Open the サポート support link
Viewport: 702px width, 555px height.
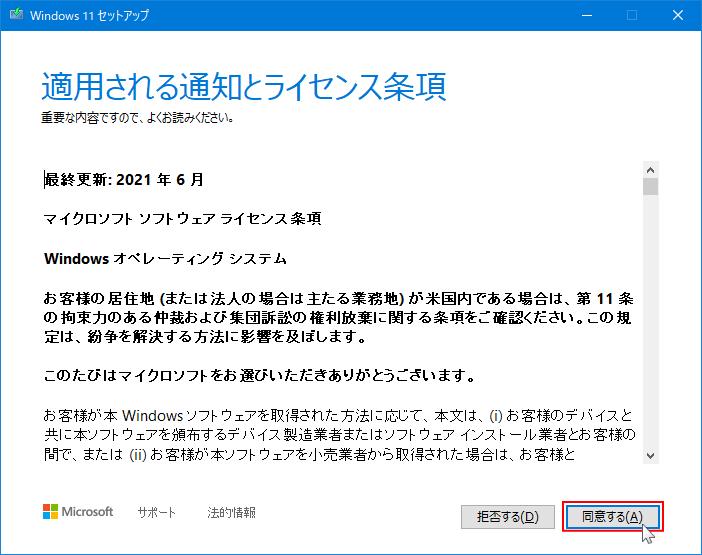coord(157,512)
